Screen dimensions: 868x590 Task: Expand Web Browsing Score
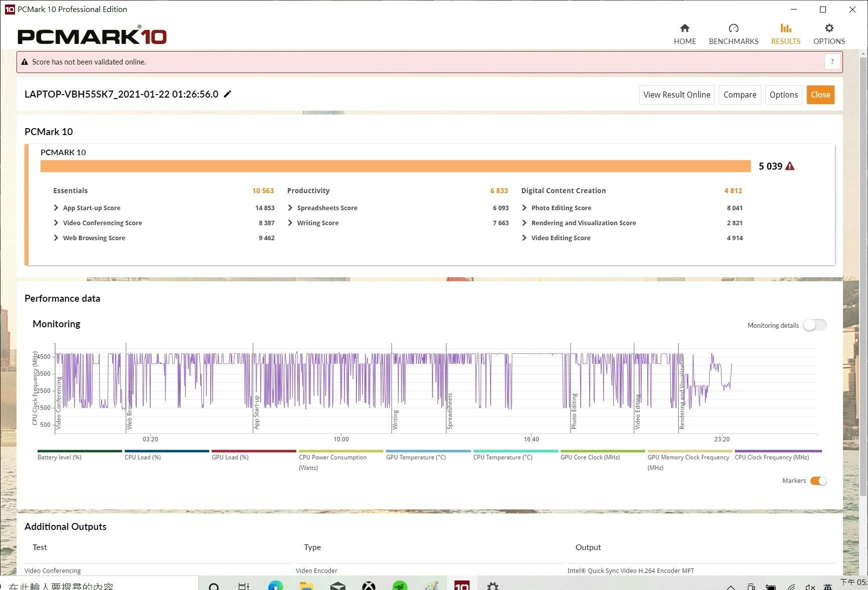[56, 238]
